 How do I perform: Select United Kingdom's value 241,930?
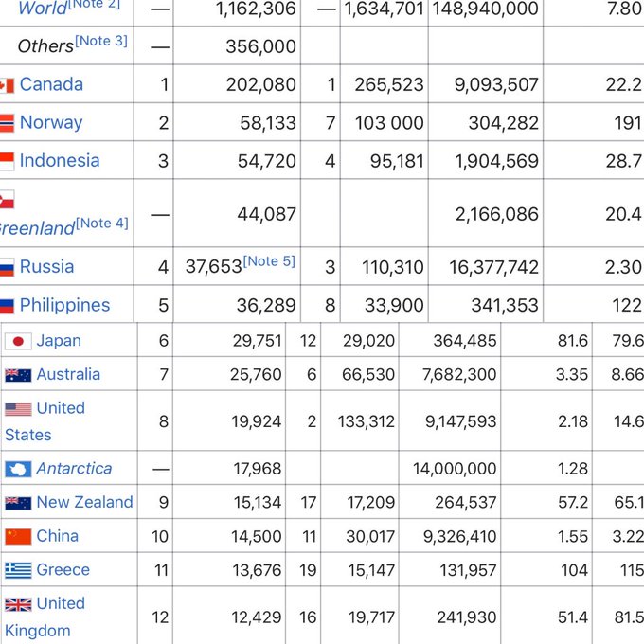tap(467, 617)
